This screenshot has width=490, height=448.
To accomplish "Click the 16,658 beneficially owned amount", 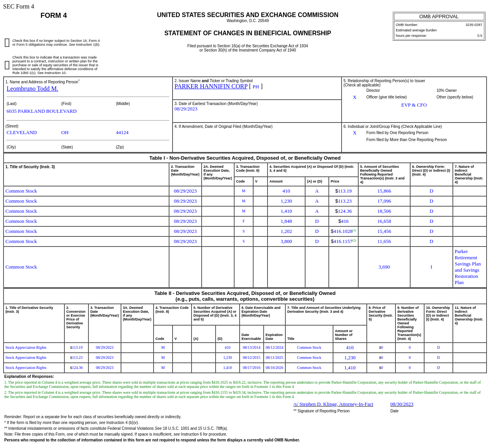I will (384, 221).
